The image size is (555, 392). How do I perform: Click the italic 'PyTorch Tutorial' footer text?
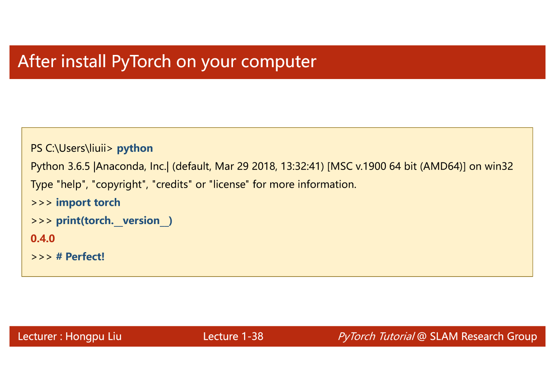[376, 337]
